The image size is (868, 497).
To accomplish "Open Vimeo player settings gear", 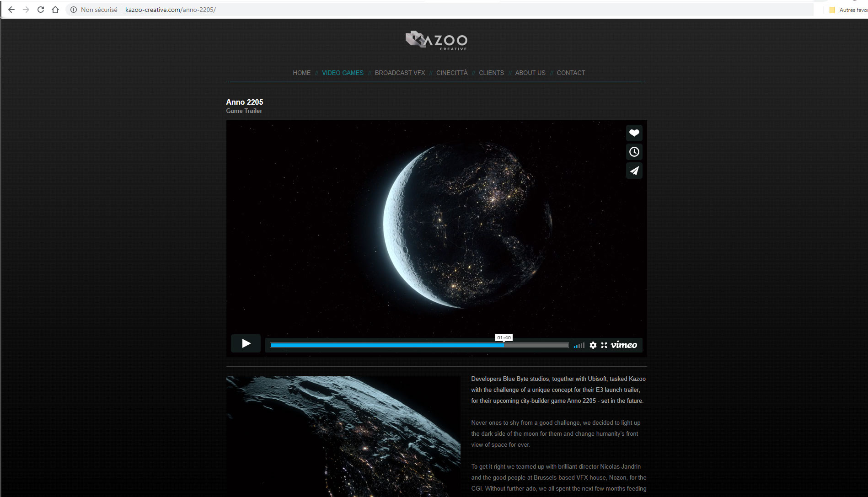I will [x=593, y=345].
